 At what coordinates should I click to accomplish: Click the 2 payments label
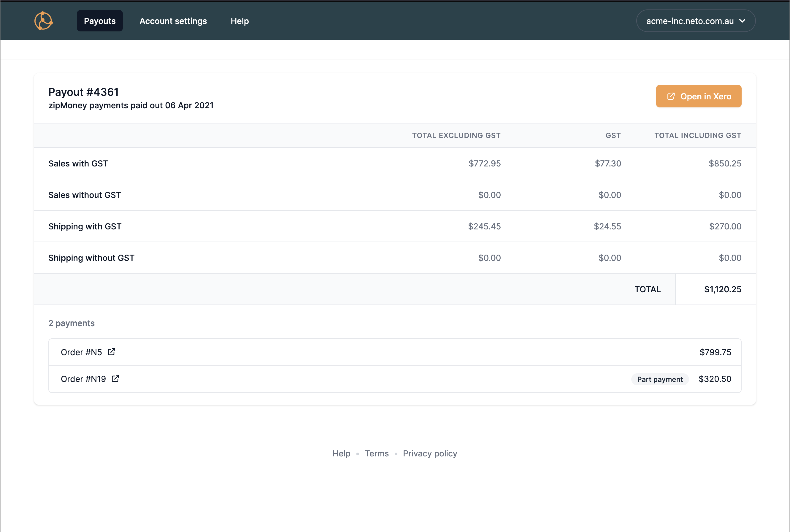click(x=72, y=323)
